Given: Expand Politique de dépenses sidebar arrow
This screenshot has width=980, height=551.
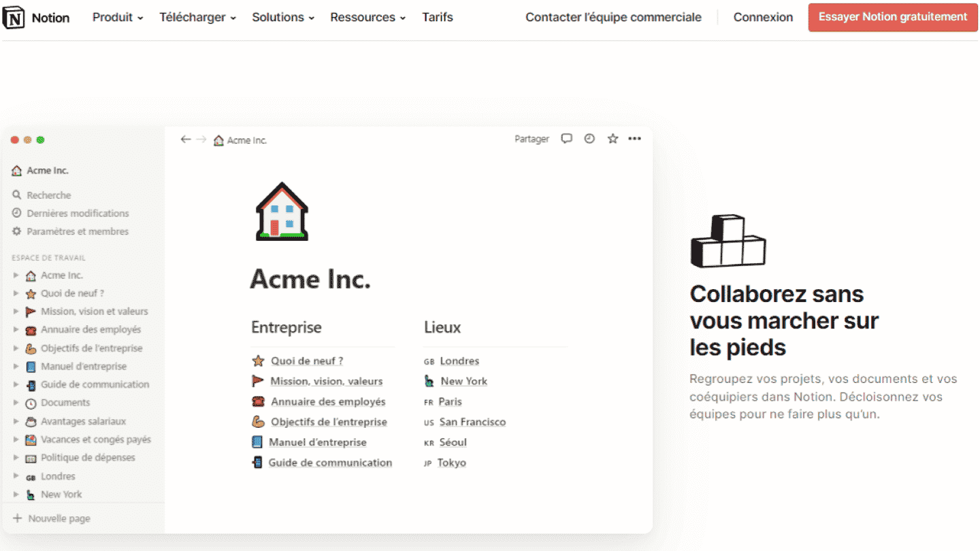Looking at the screenshot, I should click(x=16, y=458).
